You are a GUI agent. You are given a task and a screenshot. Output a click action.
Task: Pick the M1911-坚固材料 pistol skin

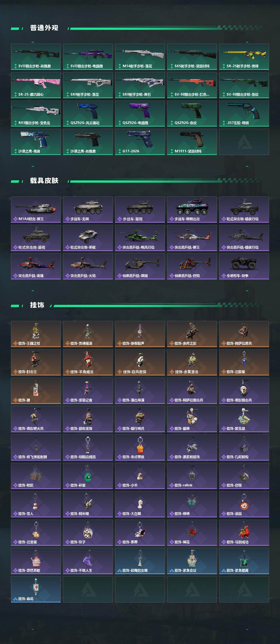point(192,142)
